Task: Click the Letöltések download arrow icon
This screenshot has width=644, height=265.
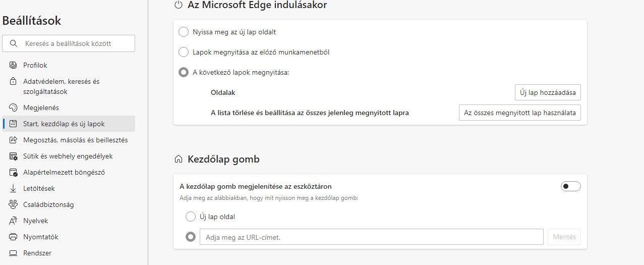Action: coord(14,188)
